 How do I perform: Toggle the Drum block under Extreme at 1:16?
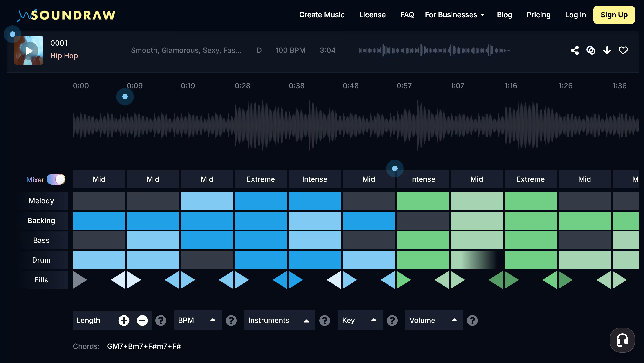[x=530, y=260]
